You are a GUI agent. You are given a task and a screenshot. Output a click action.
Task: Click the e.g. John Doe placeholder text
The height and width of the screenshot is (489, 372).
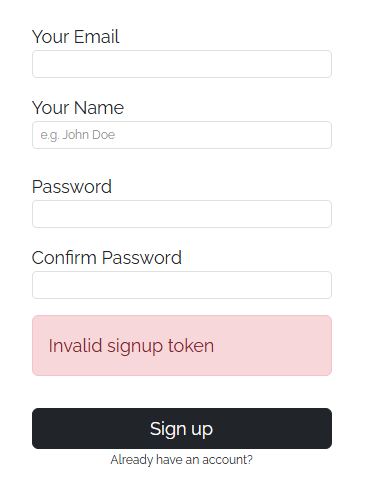click(x=78, y=135)
